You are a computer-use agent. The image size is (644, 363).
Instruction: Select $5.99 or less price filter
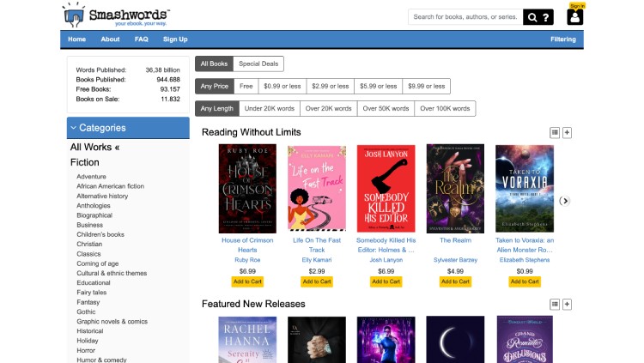(379, 86)
